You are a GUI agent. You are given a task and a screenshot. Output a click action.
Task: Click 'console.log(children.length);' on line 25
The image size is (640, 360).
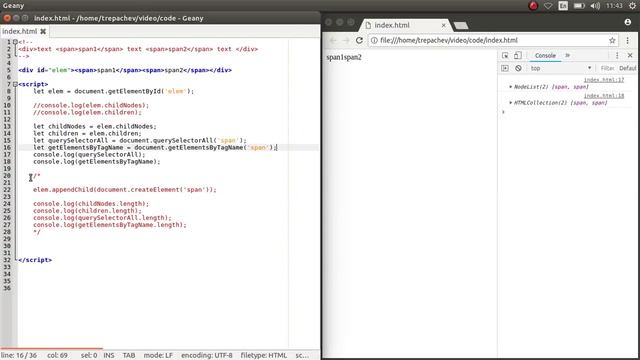click(x=87, y=211)
